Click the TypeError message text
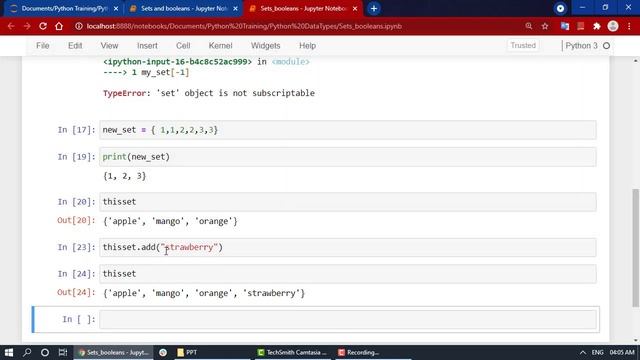 point(209,93)
